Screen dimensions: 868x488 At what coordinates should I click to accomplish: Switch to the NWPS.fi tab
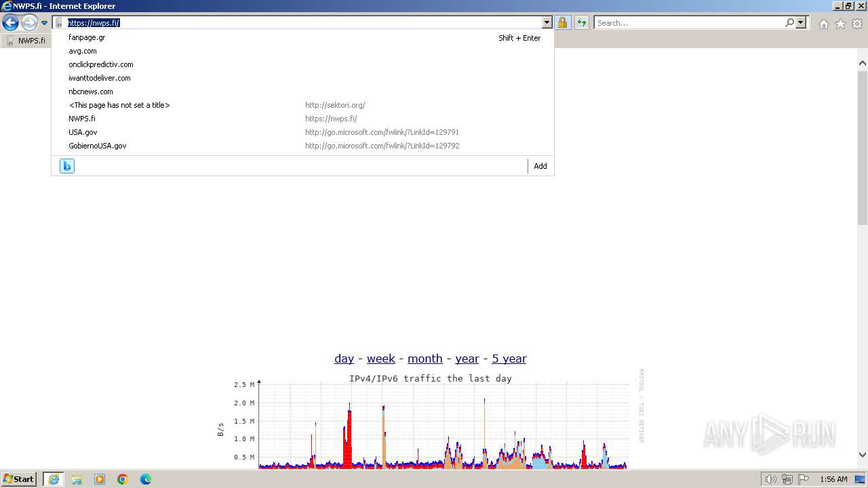[27, 41]
